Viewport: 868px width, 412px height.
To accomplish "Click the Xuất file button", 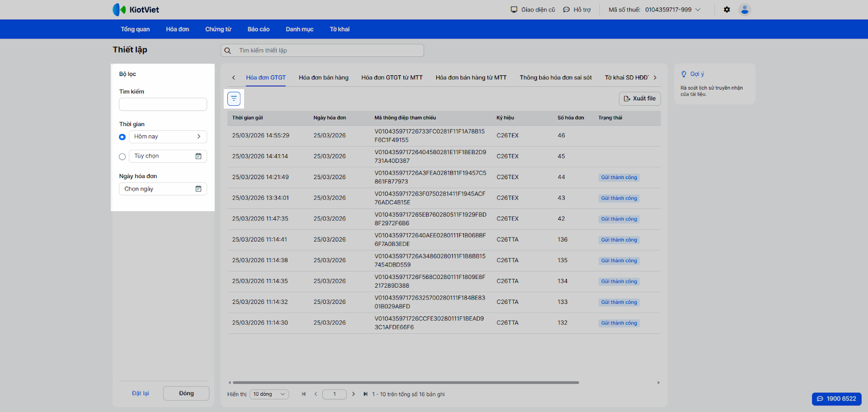I will pyautogui.click(x=640, y=99).
